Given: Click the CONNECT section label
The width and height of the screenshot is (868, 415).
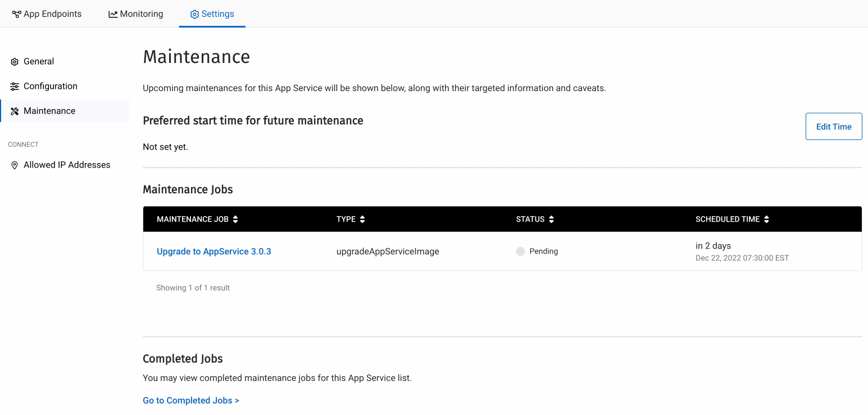Looking at the screenshot, I should (23, 145).
